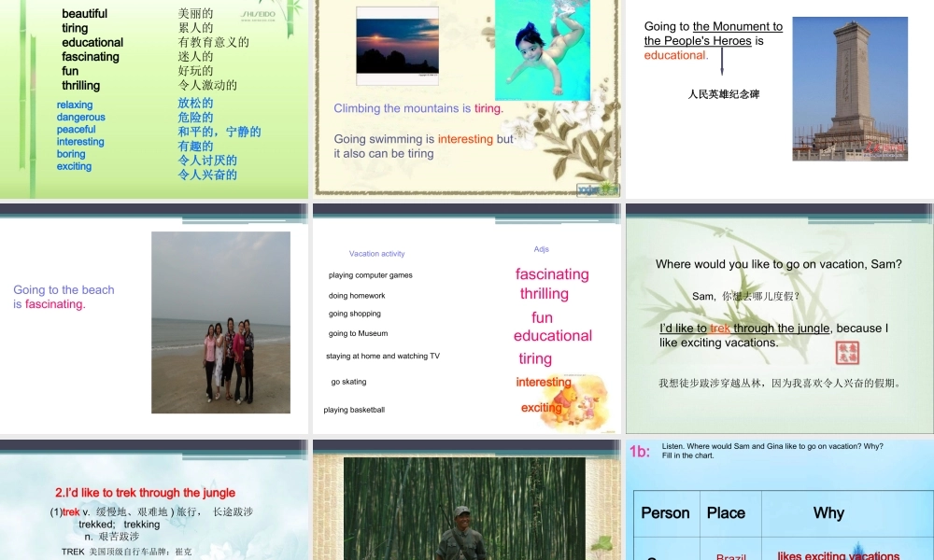Click the underlined 'the Monument to' text
The height and width of the screenshot is (560, 934).
[738, 26]
